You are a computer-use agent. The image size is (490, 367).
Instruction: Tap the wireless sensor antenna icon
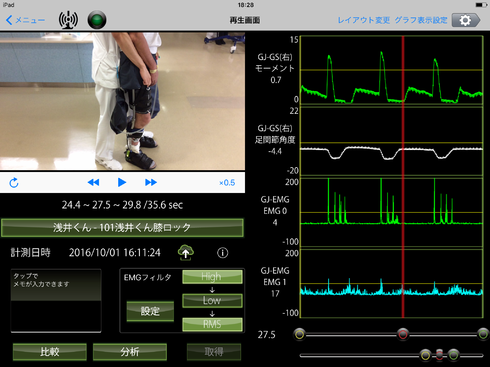[x=68, y=20]
